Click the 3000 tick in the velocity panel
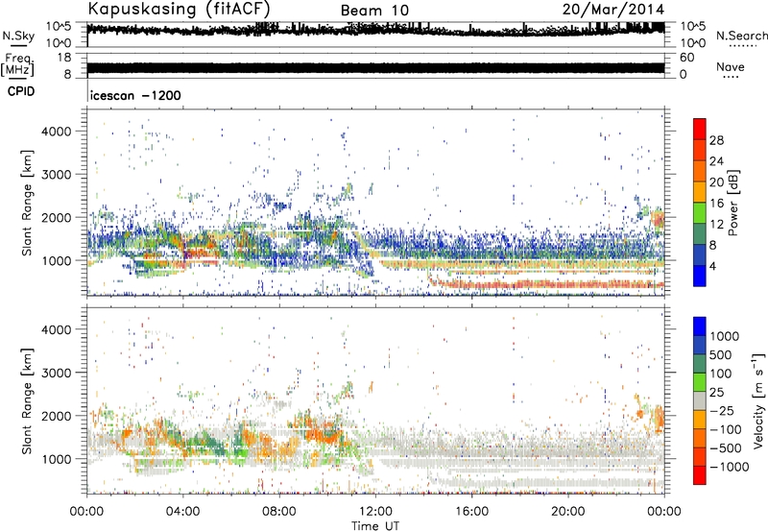768x532 pixels. (56, 373)
